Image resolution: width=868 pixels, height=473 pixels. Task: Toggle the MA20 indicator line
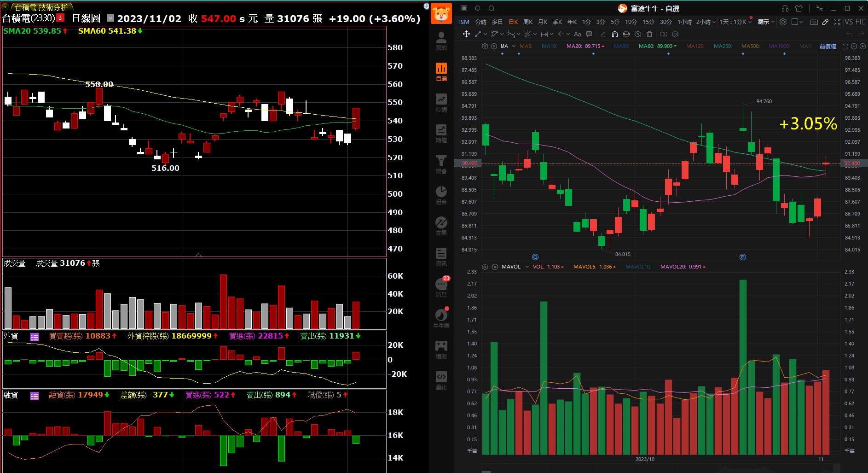[x=585, y=46]
